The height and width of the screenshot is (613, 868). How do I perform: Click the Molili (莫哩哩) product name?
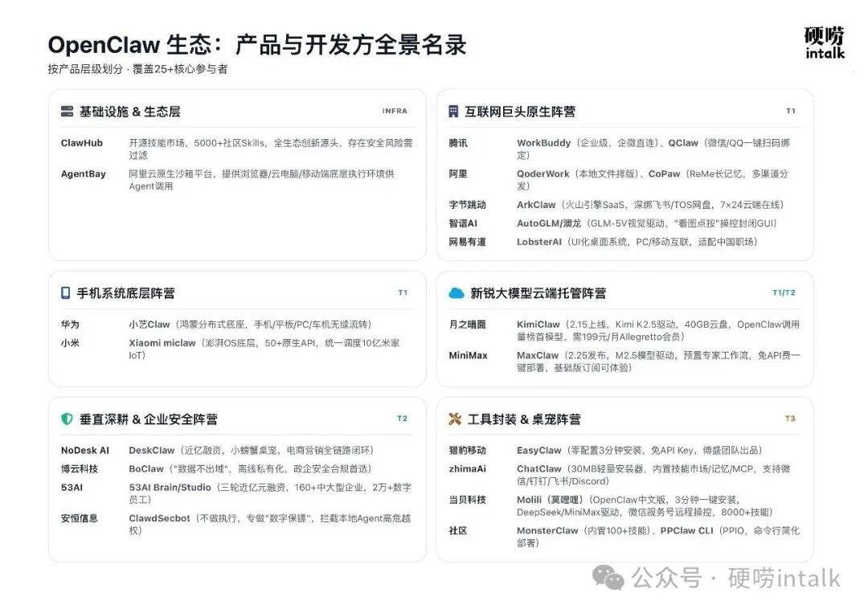[x=550, y=500]
